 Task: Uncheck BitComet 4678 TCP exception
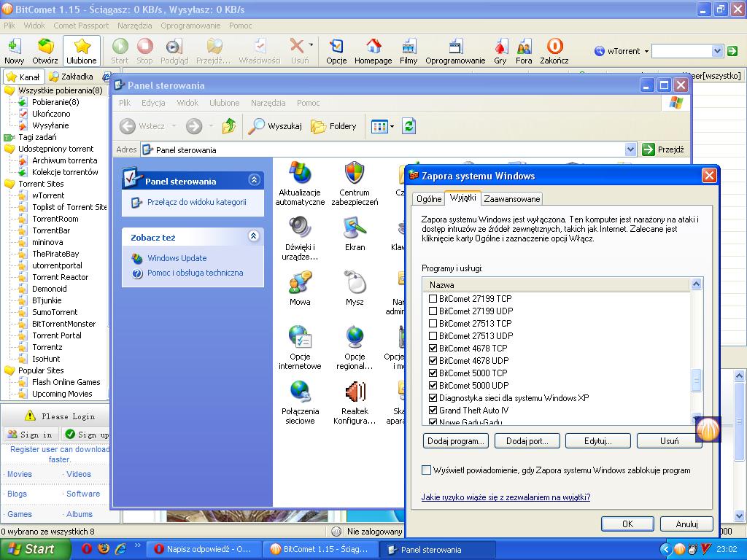coord(433,349)
